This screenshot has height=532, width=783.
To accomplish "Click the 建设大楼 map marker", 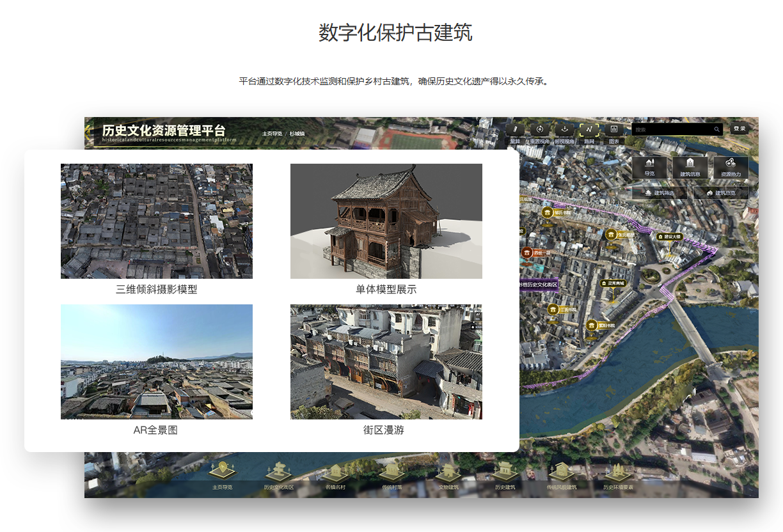I will (669, 237).
